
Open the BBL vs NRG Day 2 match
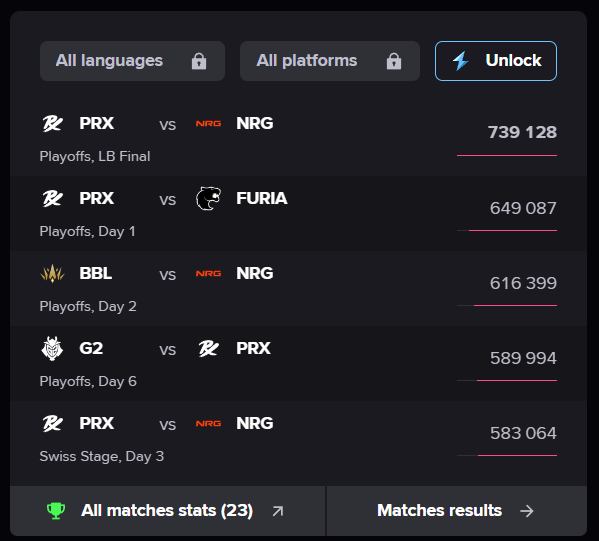coord(298,288)
